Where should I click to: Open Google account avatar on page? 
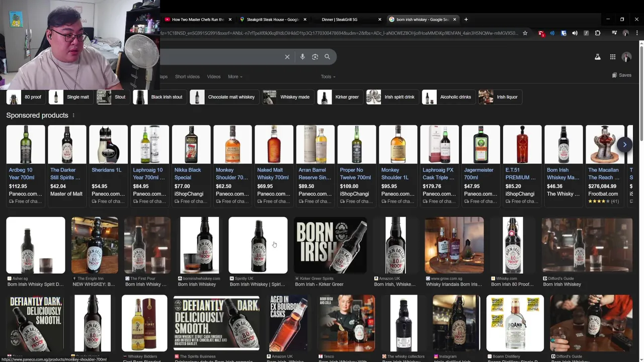tap(627, 57)
